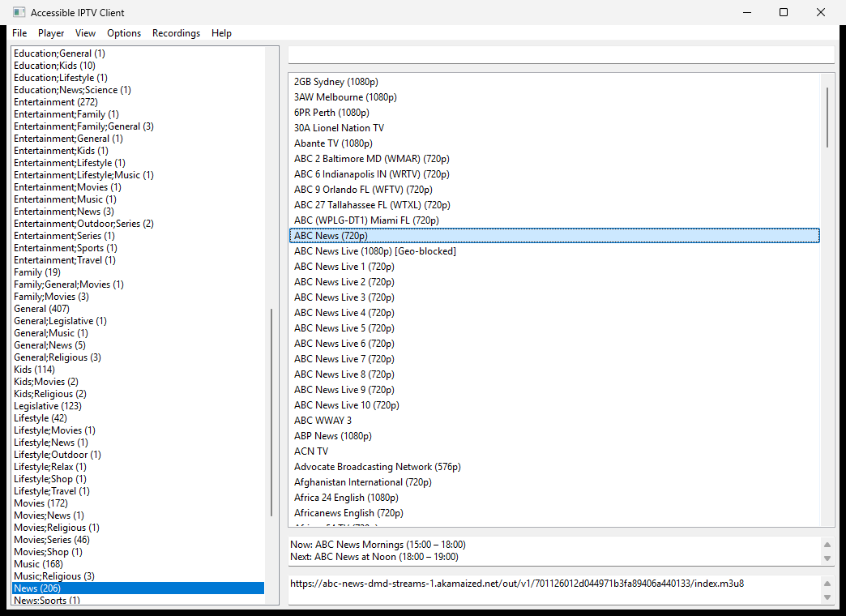Click the Accessible IPTV Client title icon

[19, 12]
